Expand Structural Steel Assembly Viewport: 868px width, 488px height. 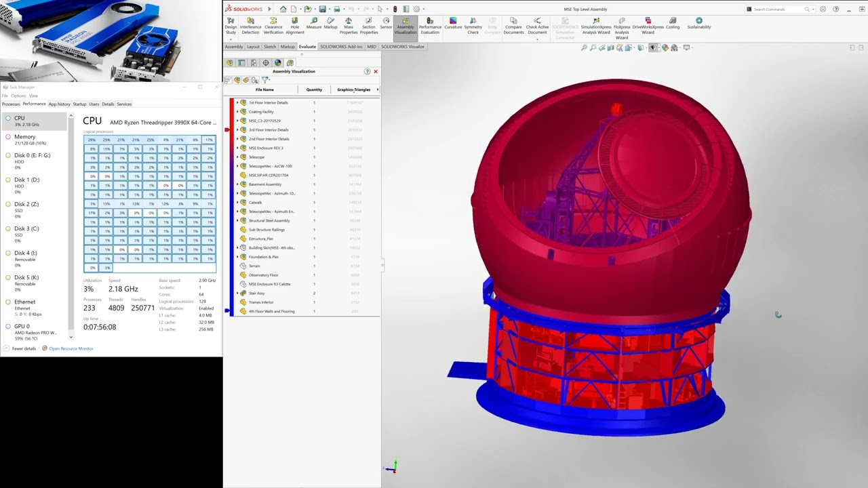(x=237, y=220)
